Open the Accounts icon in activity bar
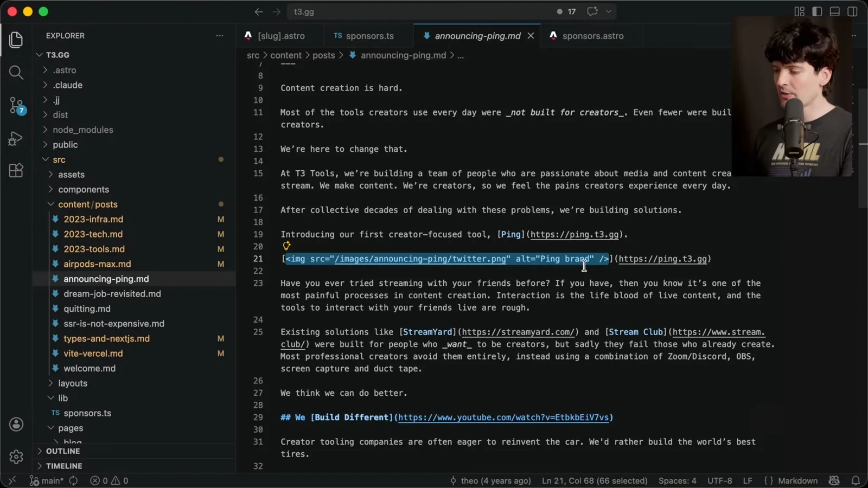868x488 pixels. point(16,424)
